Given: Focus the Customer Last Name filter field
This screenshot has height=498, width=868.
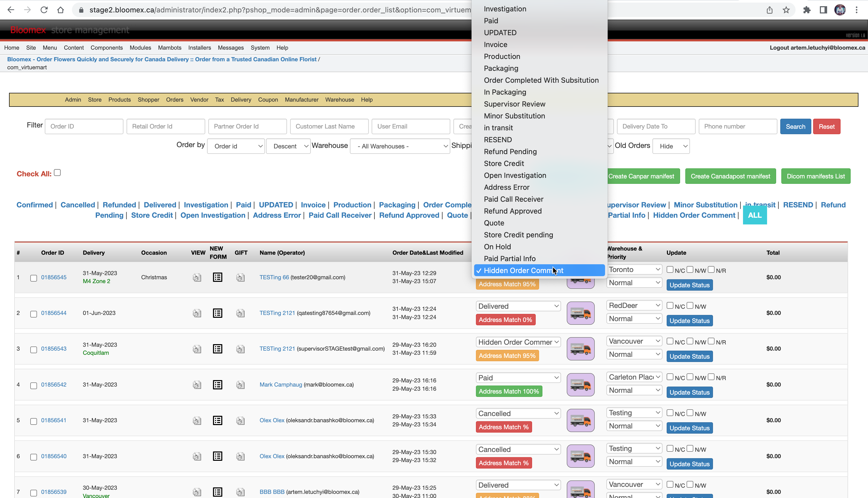Looking at the screenshot, I should 329,126.
